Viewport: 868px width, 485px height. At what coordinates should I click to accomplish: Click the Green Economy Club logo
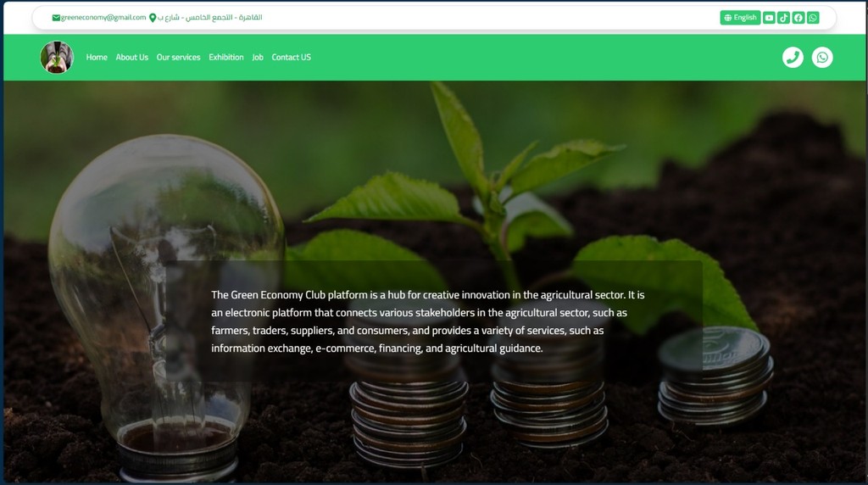click(x=57, y=57)
